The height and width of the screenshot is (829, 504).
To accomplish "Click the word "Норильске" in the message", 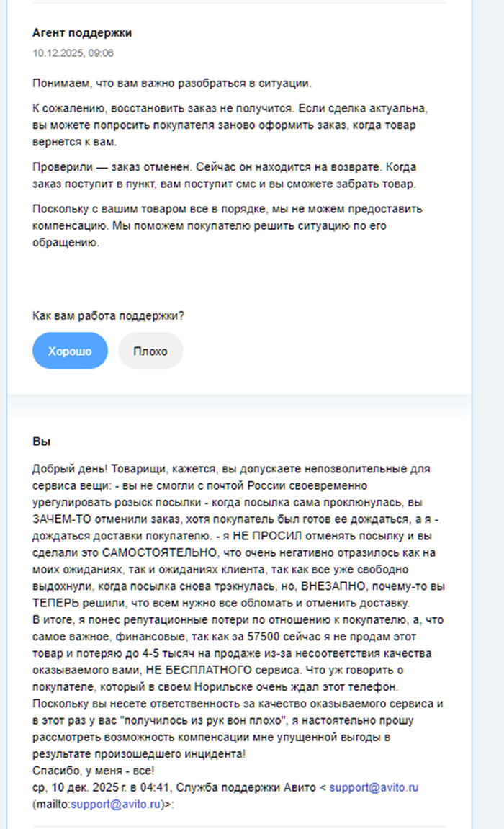I will pos(220,687).
